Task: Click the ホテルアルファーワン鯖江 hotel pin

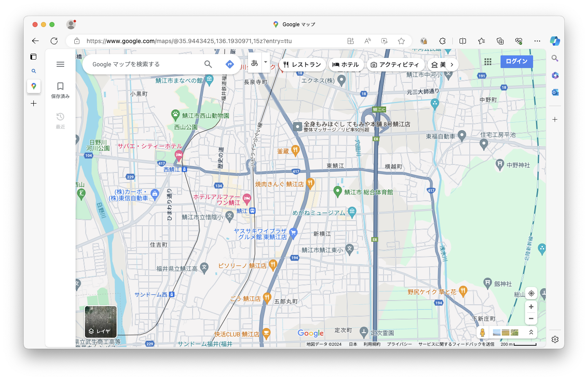Action: point(247,198)
